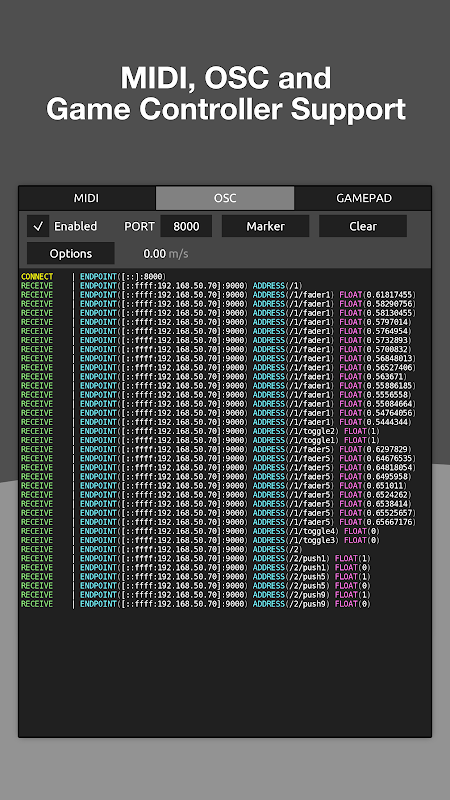Select the OSC tab
The image size is (450, 800).
pos(225,198)
